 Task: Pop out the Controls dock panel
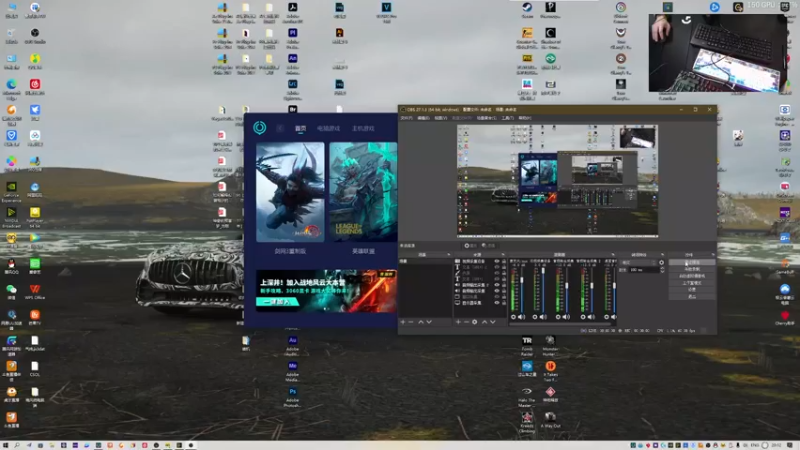[x=713, y=255]
